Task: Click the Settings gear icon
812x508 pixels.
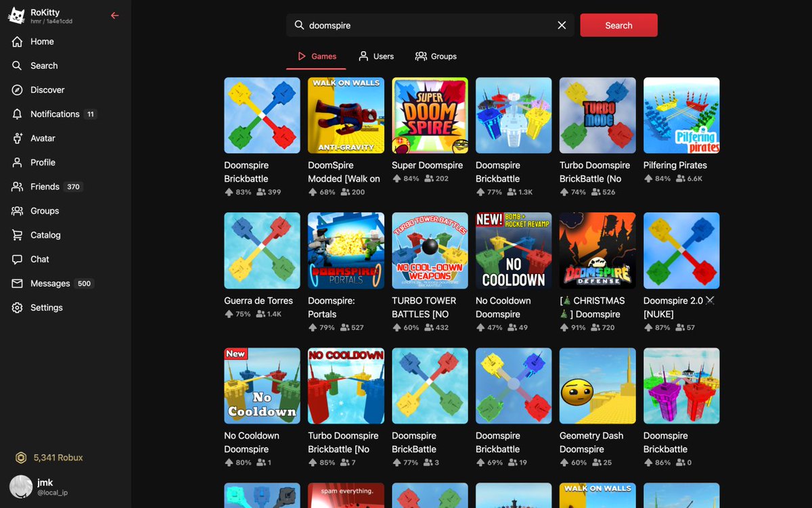Action: tap(18, 308)
